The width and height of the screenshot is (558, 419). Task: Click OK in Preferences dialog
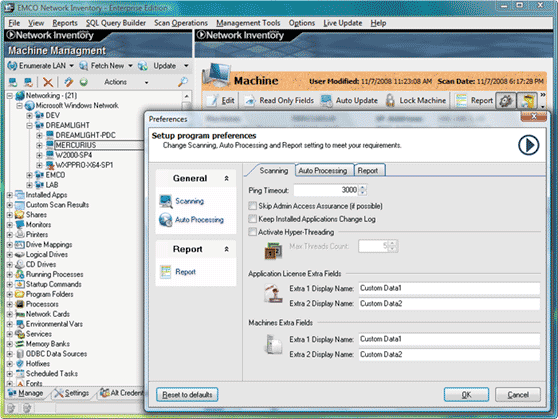point(466,394)
